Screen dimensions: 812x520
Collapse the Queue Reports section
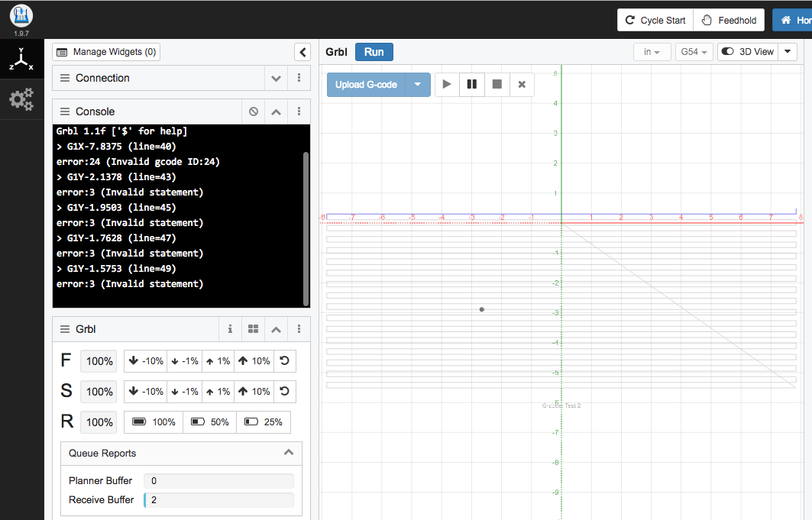pyautogui.click(x=289, y=453)
